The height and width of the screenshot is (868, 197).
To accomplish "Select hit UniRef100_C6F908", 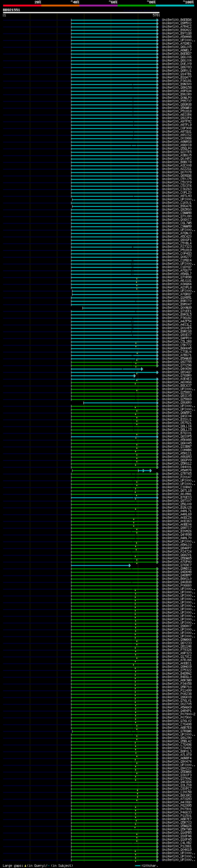I will [x=176, y=128].
